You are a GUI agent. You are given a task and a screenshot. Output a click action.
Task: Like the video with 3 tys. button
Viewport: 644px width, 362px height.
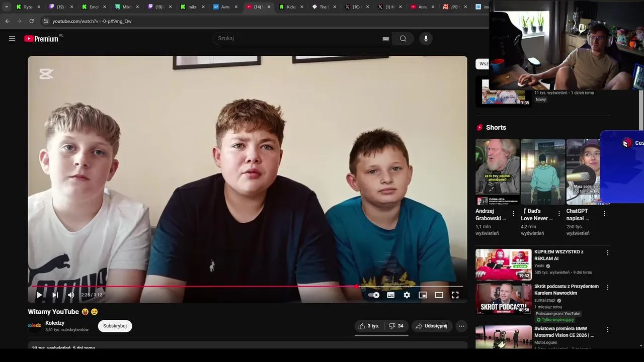pos(368,326)
